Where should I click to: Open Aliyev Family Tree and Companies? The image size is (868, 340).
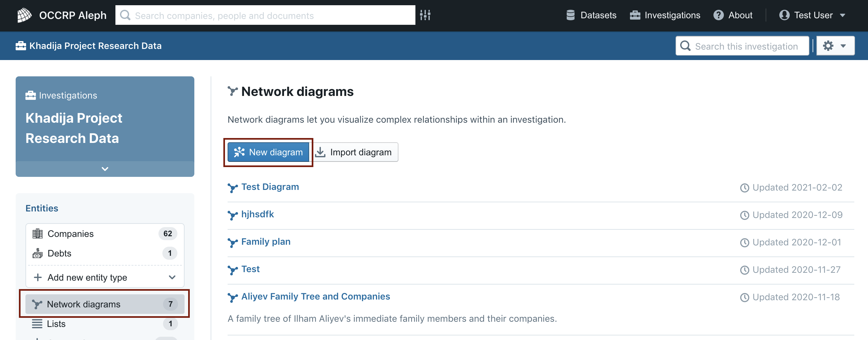(316, 296)
